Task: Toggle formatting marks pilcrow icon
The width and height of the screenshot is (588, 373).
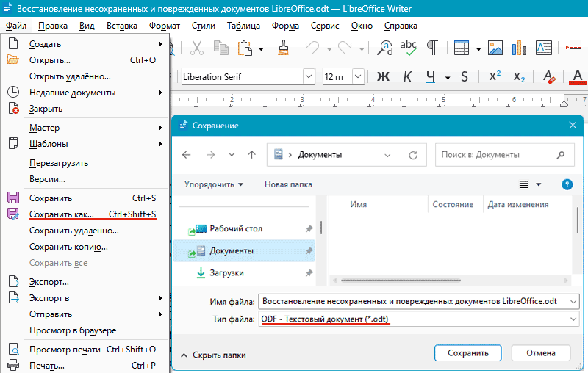Action: point(432,48)
